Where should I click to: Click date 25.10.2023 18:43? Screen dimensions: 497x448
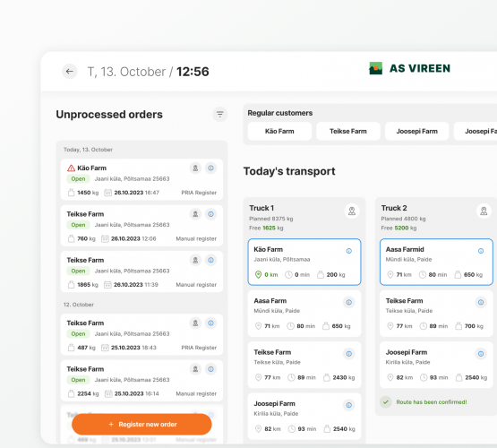pos(133,348)
